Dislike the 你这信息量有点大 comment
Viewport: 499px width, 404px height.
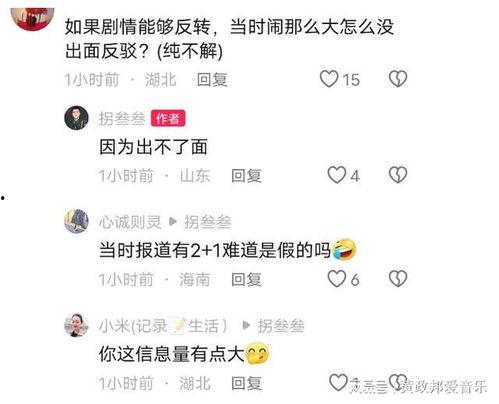398,382
